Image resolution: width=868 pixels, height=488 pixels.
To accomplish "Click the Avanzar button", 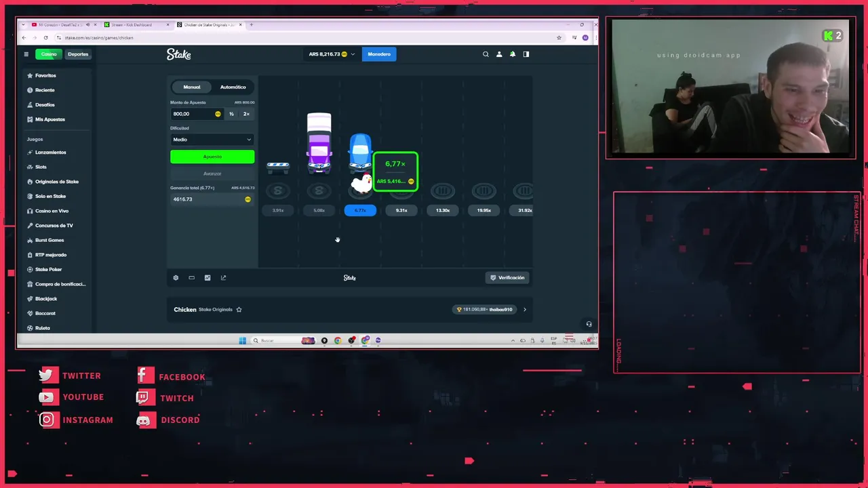I will [x=212, y=174].
